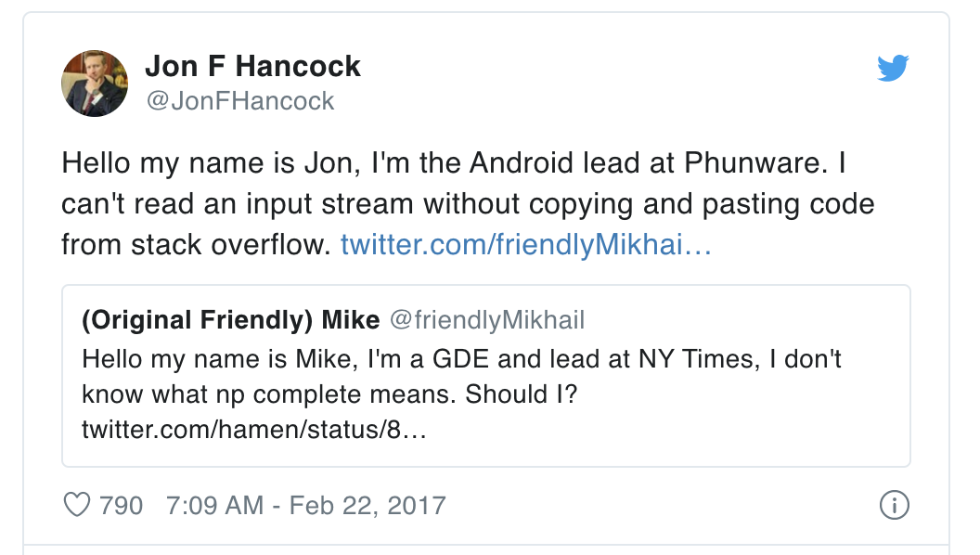
Task: Open the @friendlyMikhail handle
Action: pyautogui.click(x=487, y=321)
